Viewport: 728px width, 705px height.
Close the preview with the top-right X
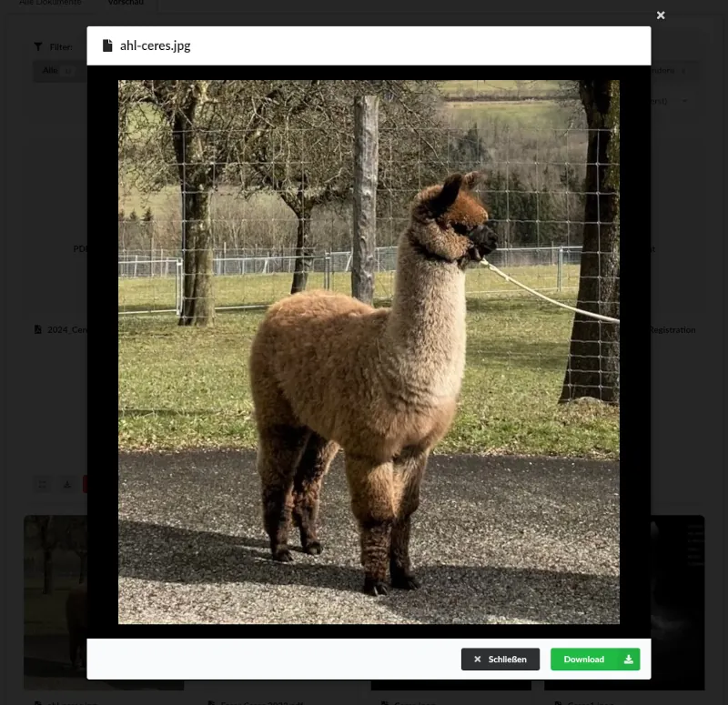point(661,15)
